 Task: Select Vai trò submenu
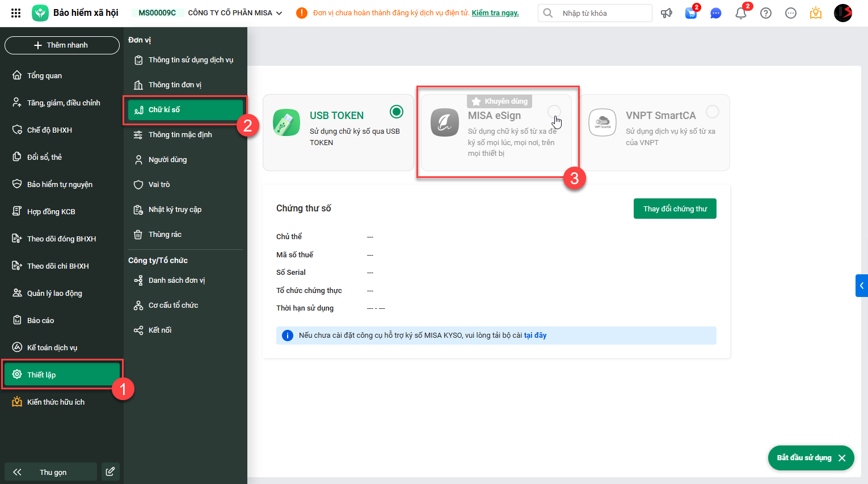pyautogui.click(x=186, y=184)
